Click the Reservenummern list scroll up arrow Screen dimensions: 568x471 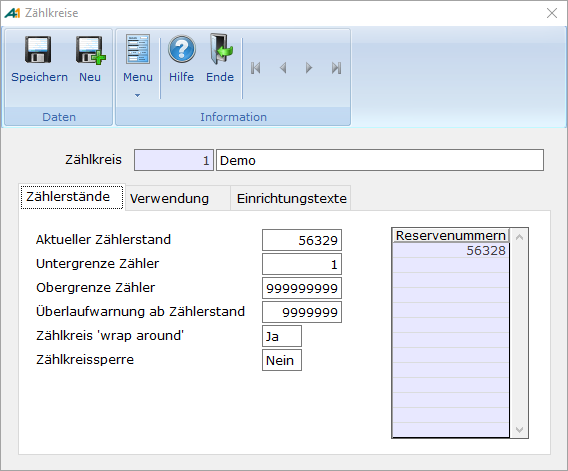coord(519,237)
